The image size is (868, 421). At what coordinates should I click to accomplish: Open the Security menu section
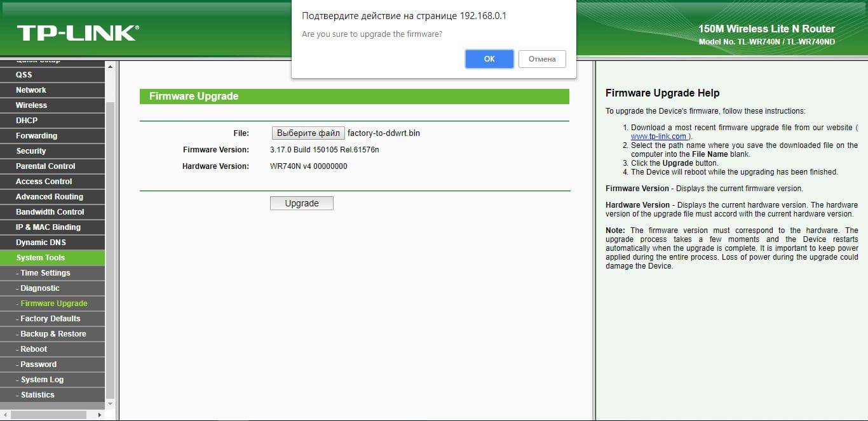(52, 151)
